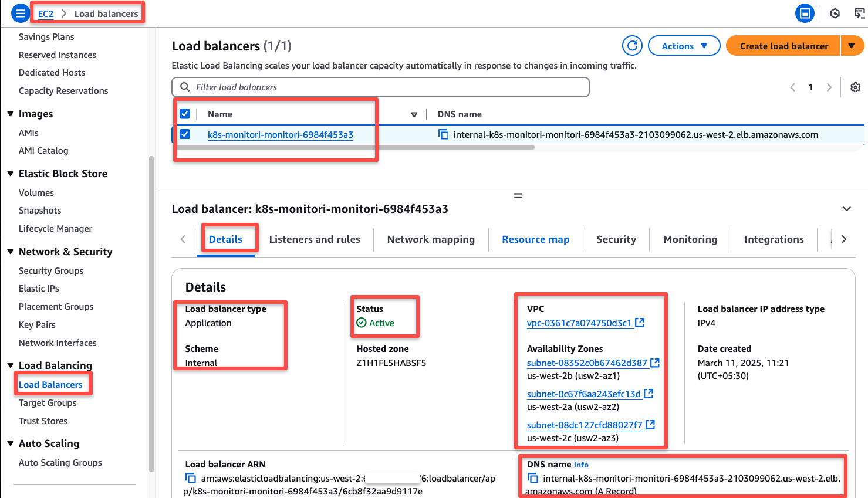Click the panel resize handle icon
The height and width of the screenshot is (498, 868).
(x=518, y=195)
